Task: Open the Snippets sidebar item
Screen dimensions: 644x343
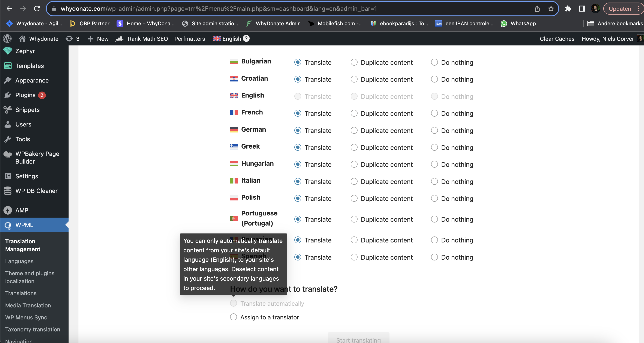Action: pyautogui.click(x=34, y=110)
